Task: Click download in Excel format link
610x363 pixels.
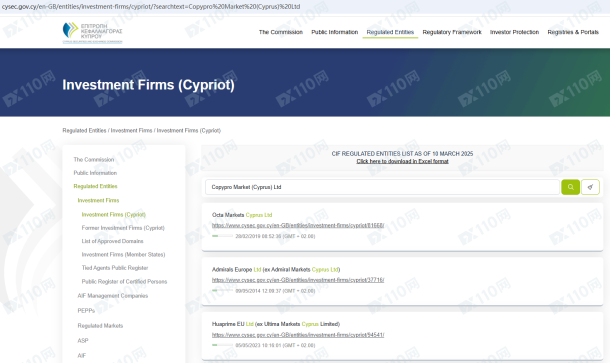Action: coord(402,161)
